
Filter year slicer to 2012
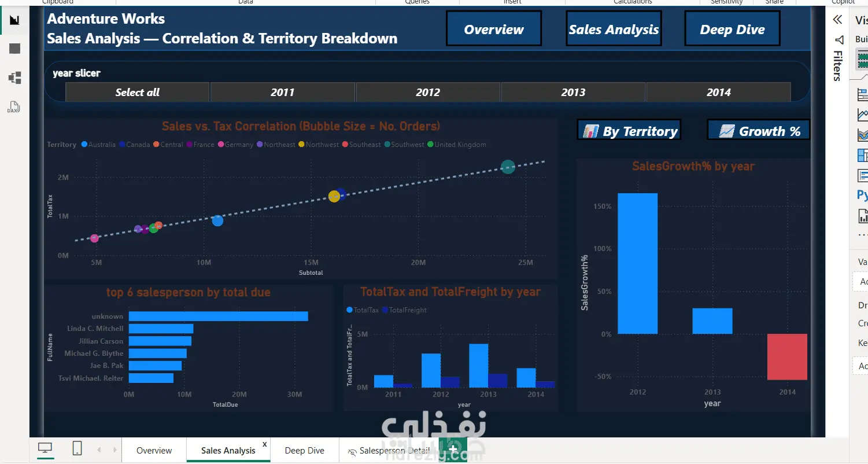click(x=428, y=92)
